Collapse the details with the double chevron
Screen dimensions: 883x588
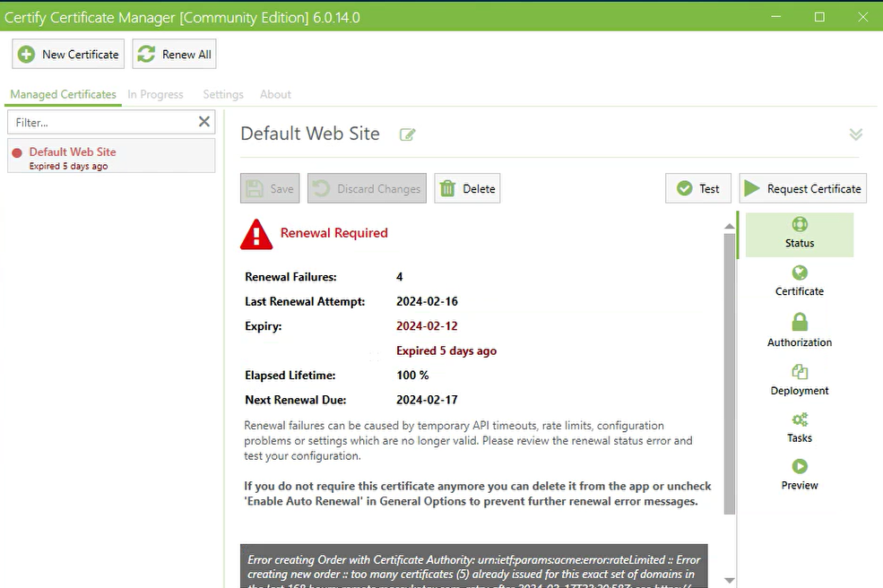pos(855,133)
